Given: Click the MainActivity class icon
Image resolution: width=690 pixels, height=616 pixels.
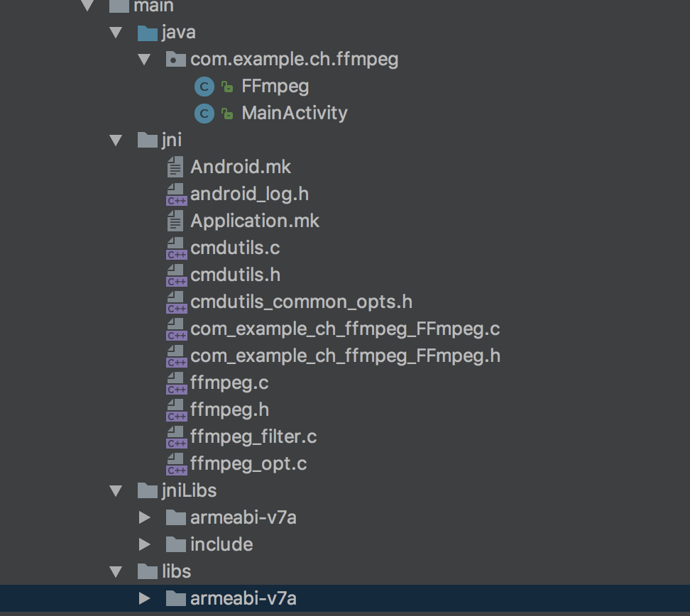Looking at the screenshot, I should point(204,114).
